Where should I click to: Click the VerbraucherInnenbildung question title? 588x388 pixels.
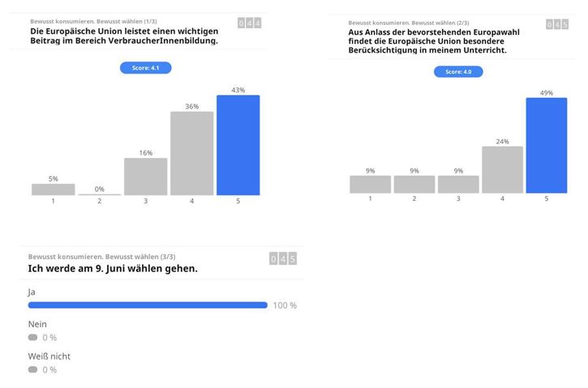(124, 36)
